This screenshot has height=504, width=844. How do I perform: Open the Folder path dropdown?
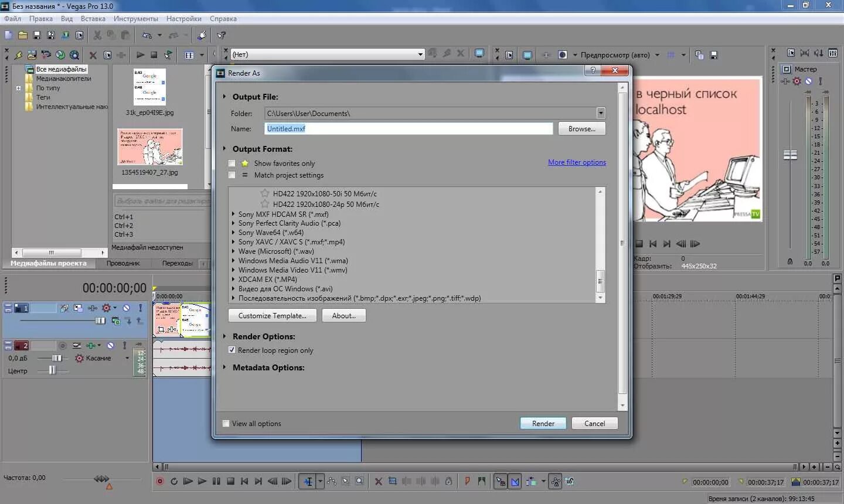[x=601, y=113]
